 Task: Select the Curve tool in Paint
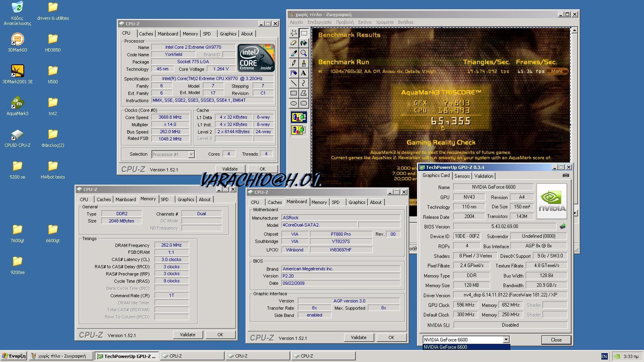303,83
